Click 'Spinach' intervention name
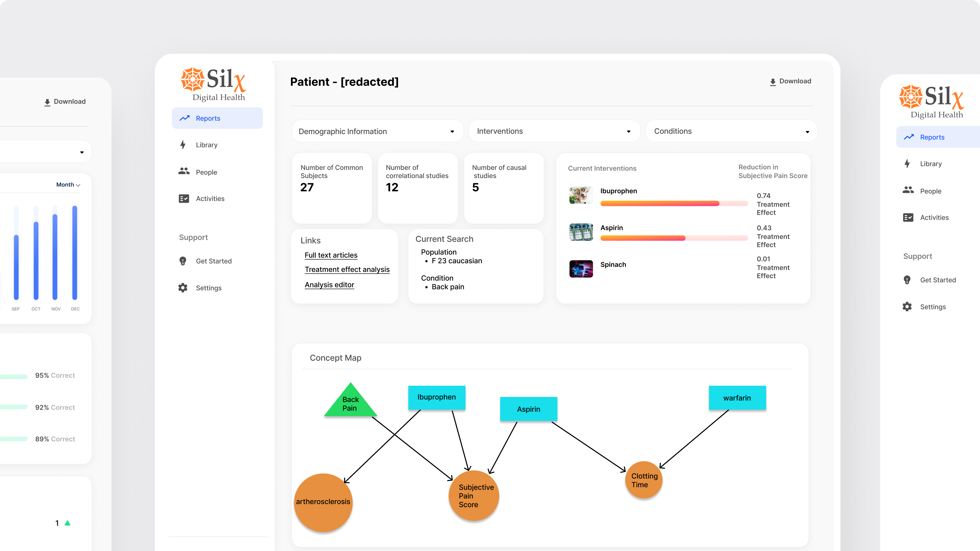 click(x=613, y=265)
